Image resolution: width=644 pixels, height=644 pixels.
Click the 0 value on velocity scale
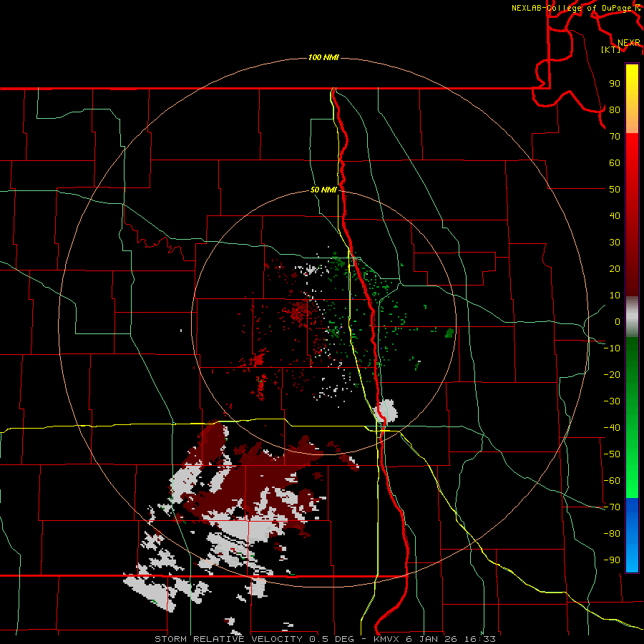[618, 321]
